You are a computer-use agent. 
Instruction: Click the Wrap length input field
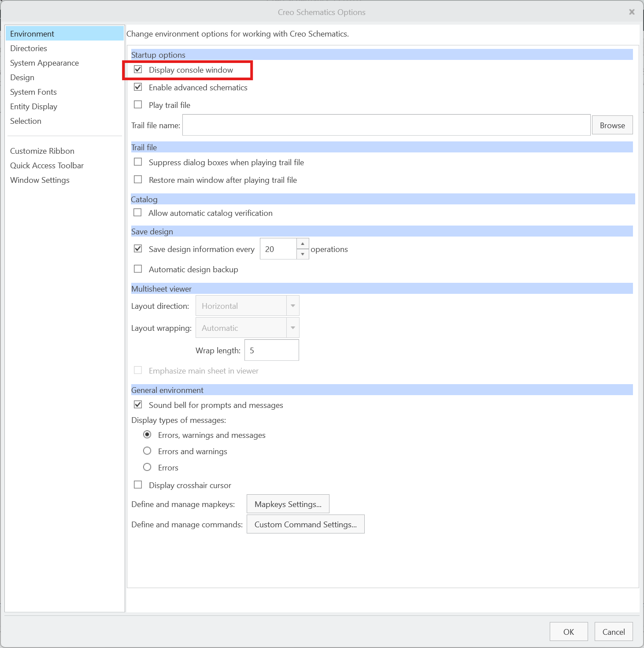(x=272, y=350)
